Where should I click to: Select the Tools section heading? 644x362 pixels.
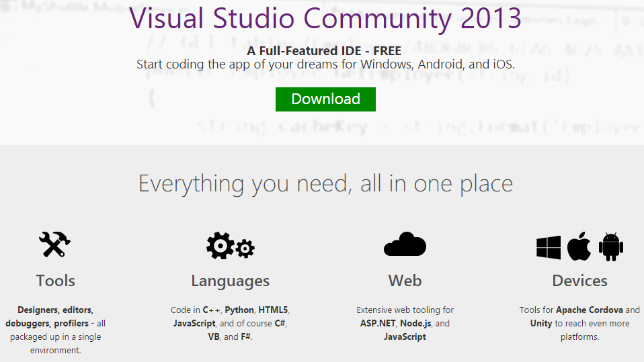click(x=55, y=281)
